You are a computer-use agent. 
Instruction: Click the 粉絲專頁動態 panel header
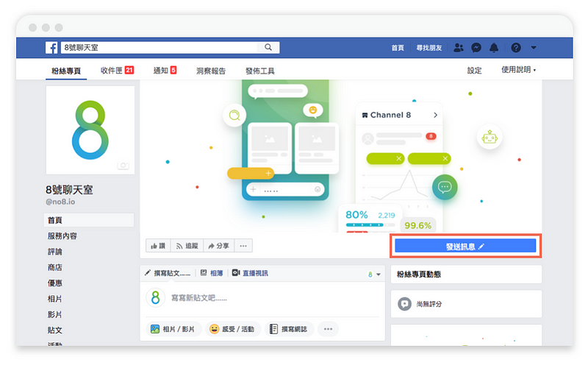coord(466,274)
